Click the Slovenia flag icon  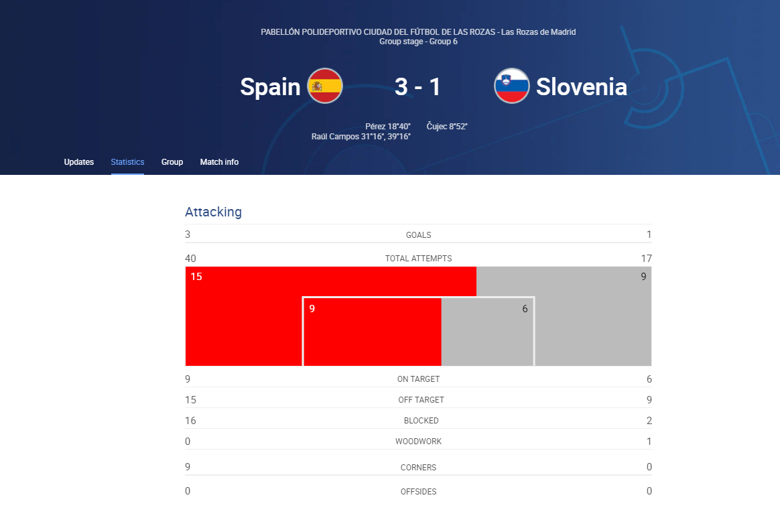(511, 86)
